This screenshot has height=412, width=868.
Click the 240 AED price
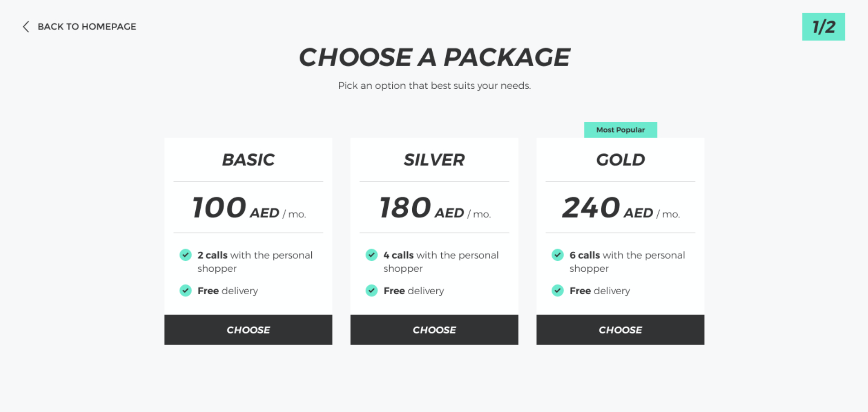coord(621,208)
